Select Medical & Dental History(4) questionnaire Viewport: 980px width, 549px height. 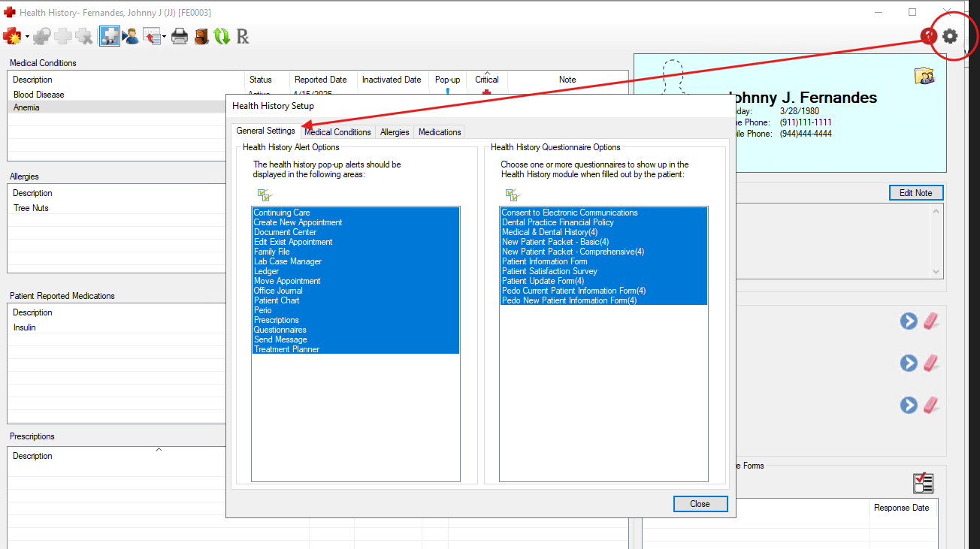(x=603, y=232)
